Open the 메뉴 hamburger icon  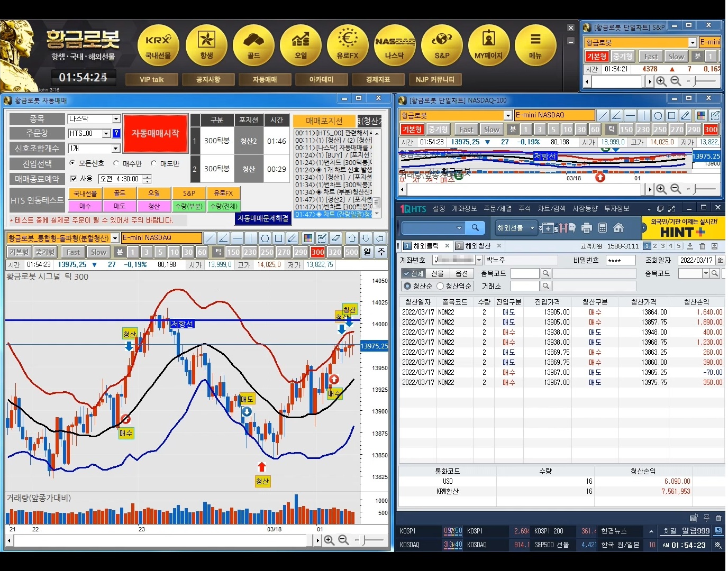[535, 45]
